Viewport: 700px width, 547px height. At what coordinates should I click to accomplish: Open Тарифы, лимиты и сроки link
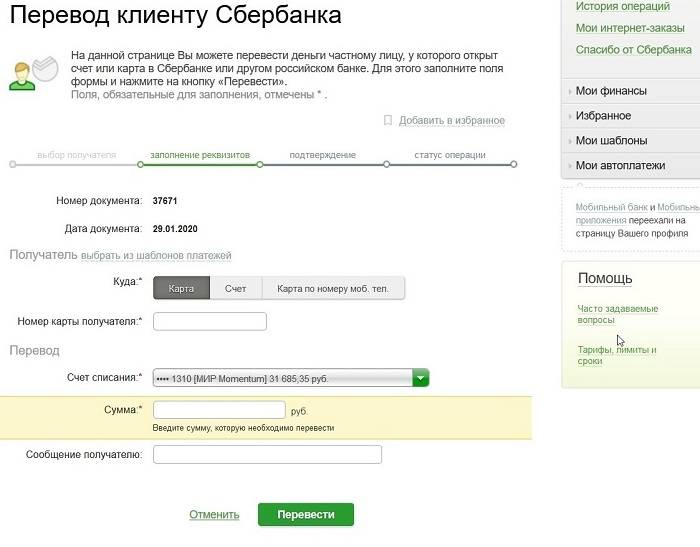point(617,355)
